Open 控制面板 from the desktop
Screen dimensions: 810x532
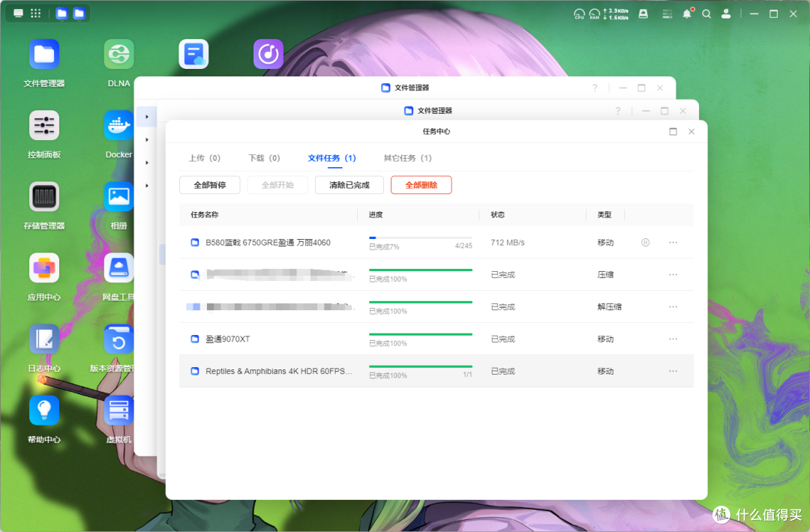(x=44, y=125)
